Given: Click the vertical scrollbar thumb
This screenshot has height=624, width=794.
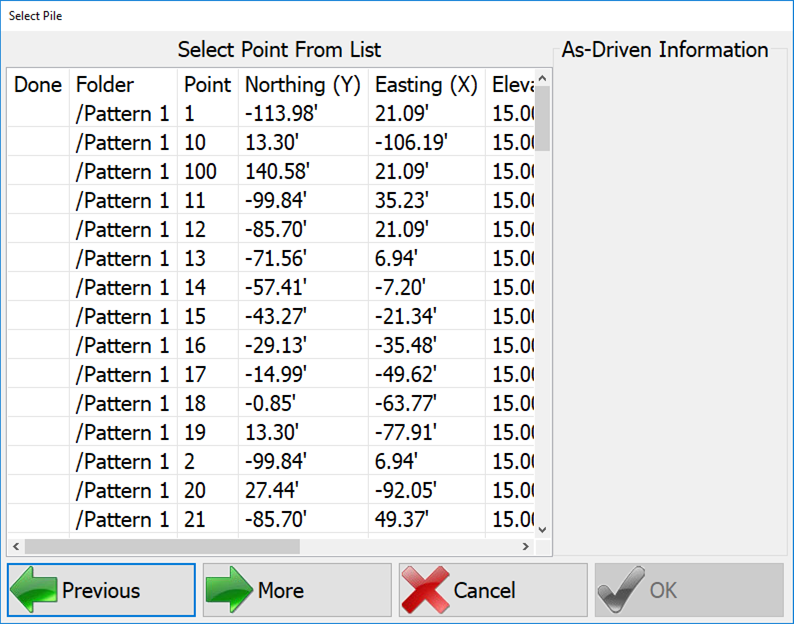Looking at the screenshot, I should pyautogui.click(x=543, y=118).
